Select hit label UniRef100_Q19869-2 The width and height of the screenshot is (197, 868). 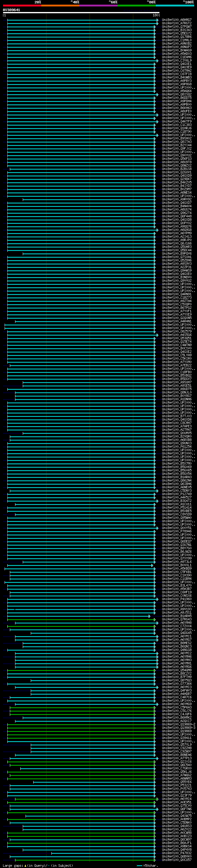pyautogui.click(x=179, y=725)
